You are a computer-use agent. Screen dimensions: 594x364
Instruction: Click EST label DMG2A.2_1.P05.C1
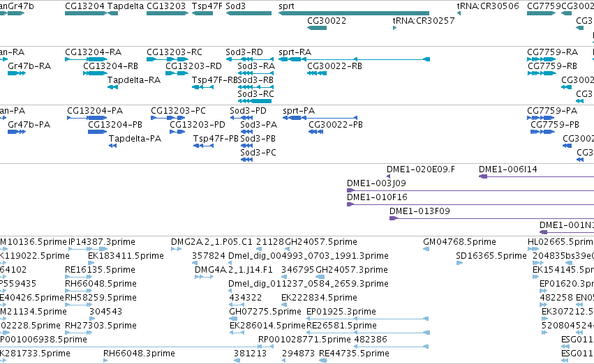click(211, 242)
